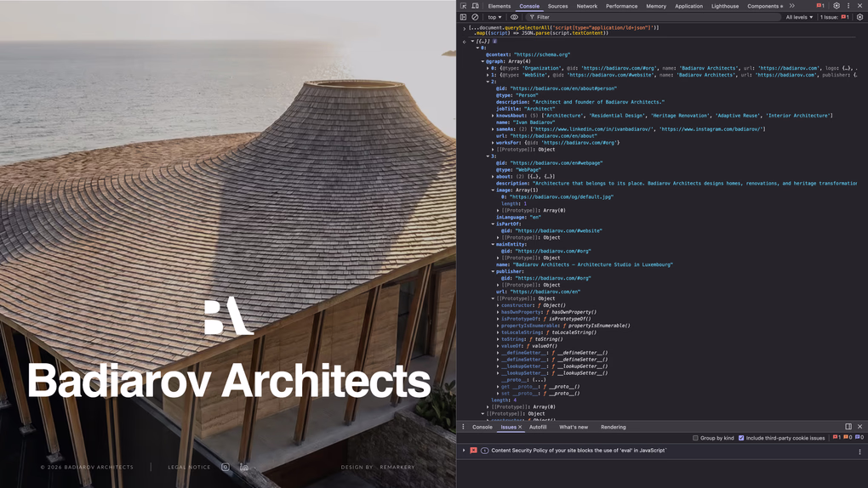868x488 pixels.
Task: Open the top JavaScript context dropdown
Action: coord(494,17)
